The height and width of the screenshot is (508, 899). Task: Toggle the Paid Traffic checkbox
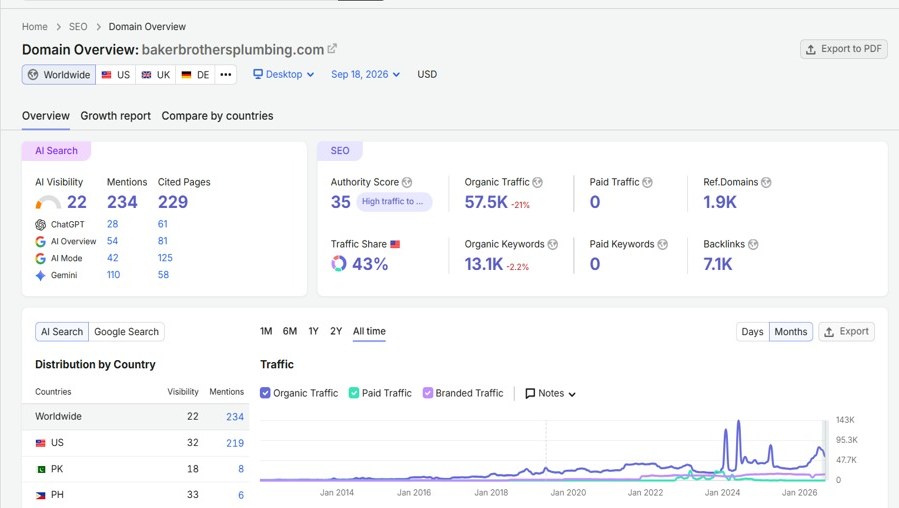[354, 393]
